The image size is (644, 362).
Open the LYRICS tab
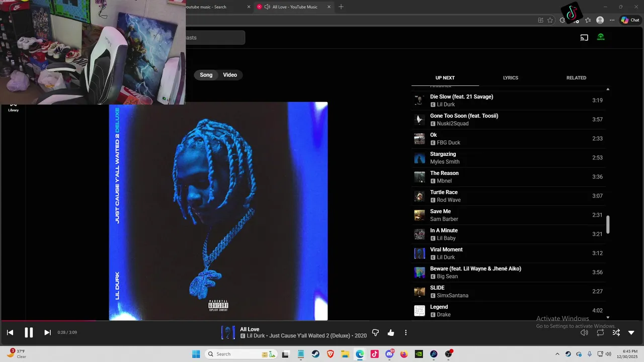[511, 78]
